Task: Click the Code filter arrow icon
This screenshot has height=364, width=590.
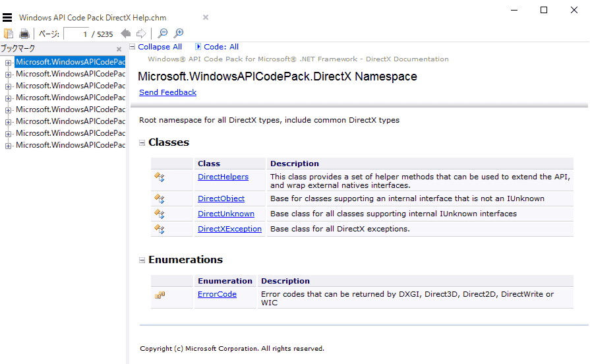Action: [x=198, y=47]
